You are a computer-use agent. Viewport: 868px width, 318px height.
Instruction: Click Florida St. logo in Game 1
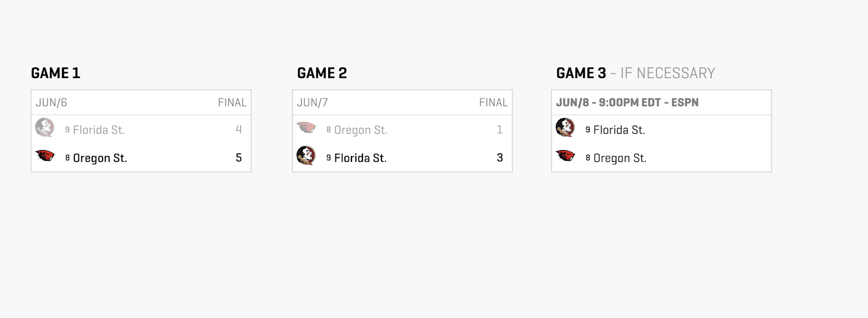[44, 128]
